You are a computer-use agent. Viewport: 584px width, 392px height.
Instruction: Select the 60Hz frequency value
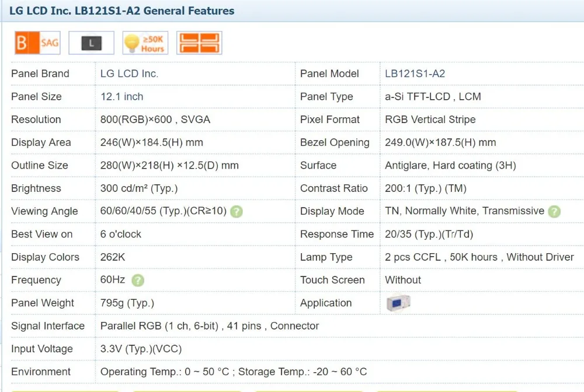click(x=113, y=279)
